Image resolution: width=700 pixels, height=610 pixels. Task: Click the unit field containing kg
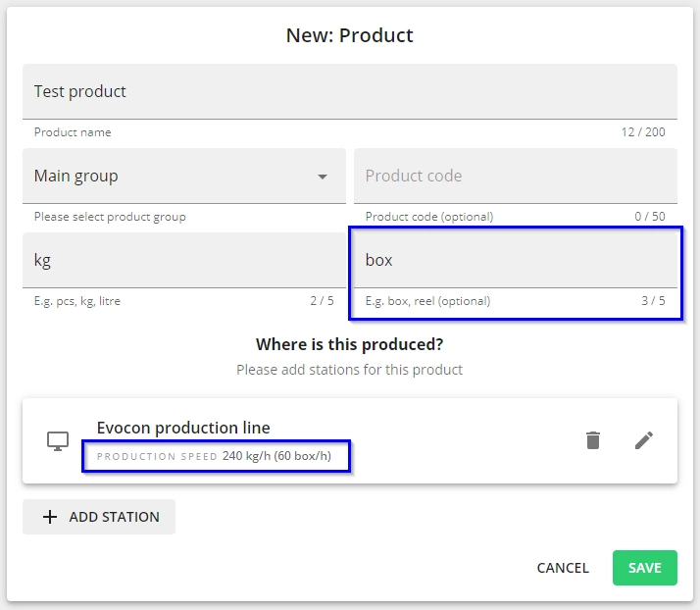(x=184, y=260)
